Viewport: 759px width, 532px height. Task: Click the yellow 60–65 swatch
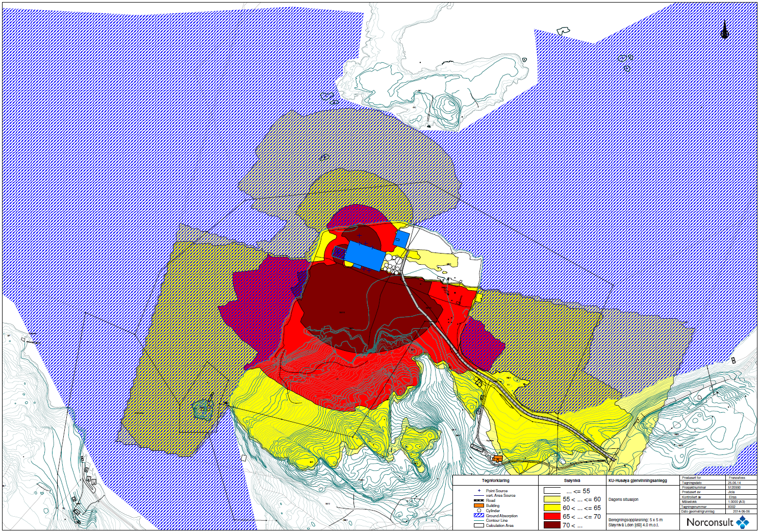pyautogui.click(x=552, y=508)
